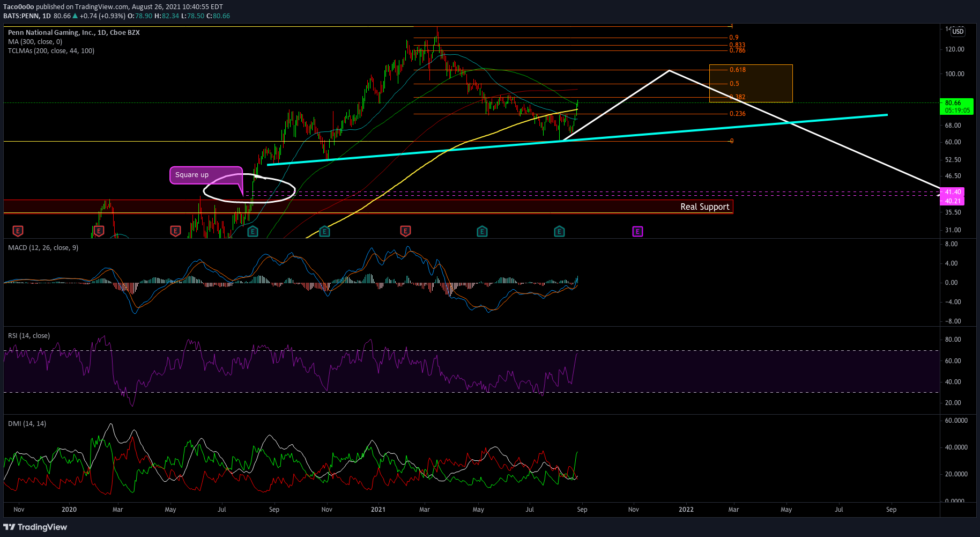Viewport: 980px width, 537px height.
Task: Click the red earnings marker before Mar 2020
Action: (98, 231)
